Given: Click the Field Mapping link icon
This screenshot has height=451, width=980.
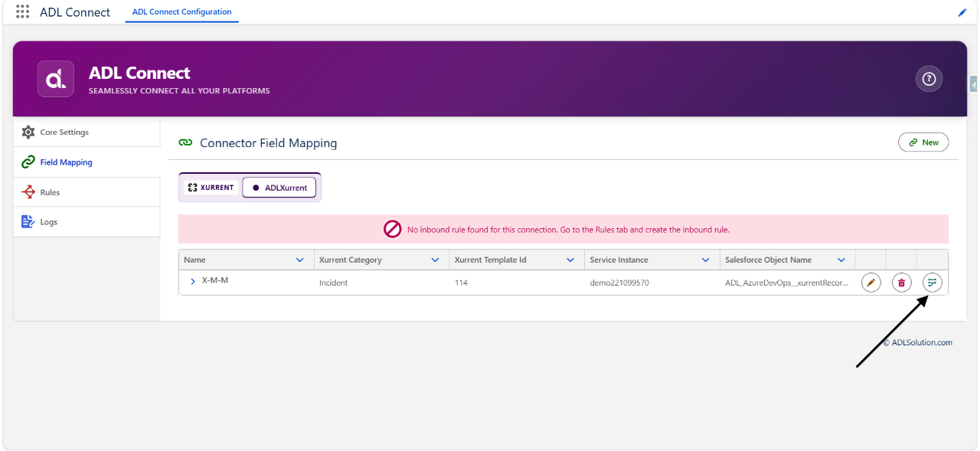Looking at the screenshot, I should click(x=28, y=162).
